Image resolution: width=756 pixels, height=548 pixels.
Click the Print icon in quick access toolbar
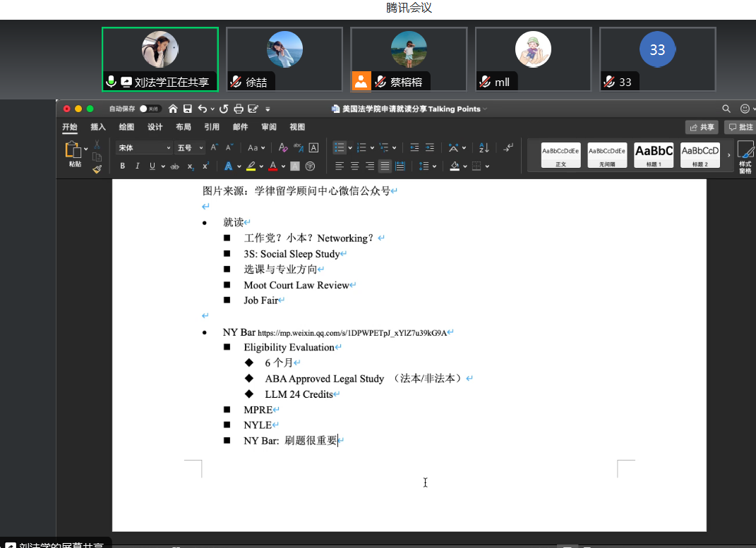(239, 109)
